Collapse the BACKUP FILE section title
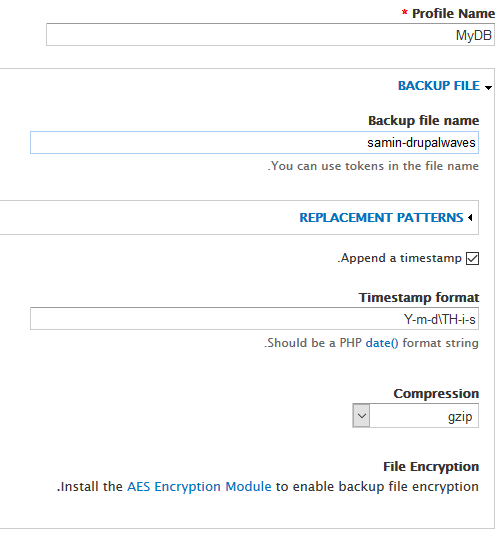This screenshot has height=536, width=498. pos(439,85)
